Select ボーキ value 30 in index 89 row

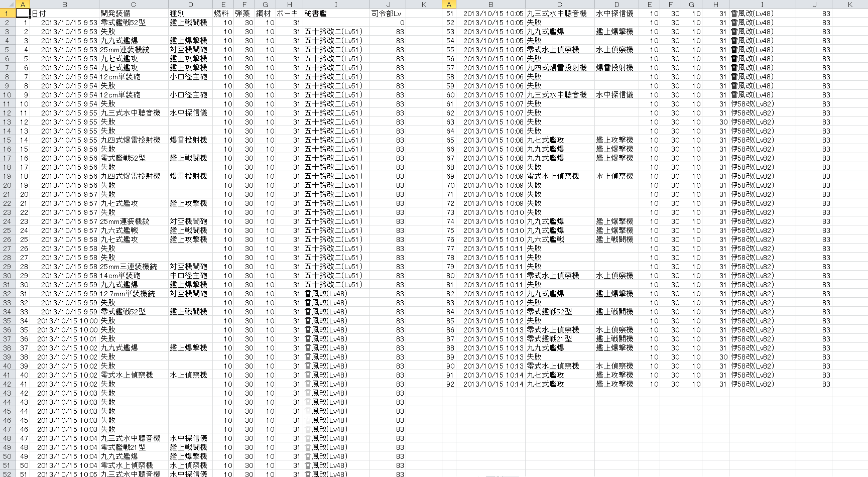[x=715, y=357]
